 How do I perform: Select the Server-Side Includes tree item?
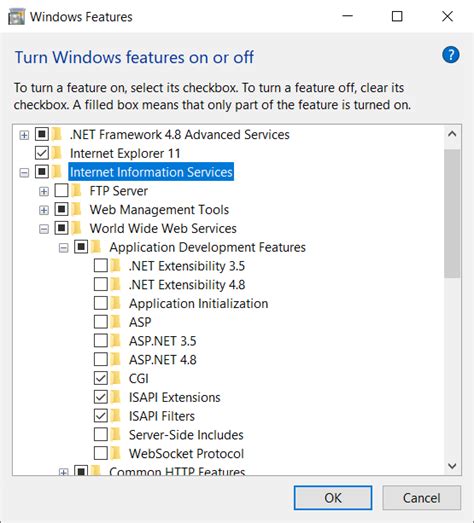[x=186, y=435]
